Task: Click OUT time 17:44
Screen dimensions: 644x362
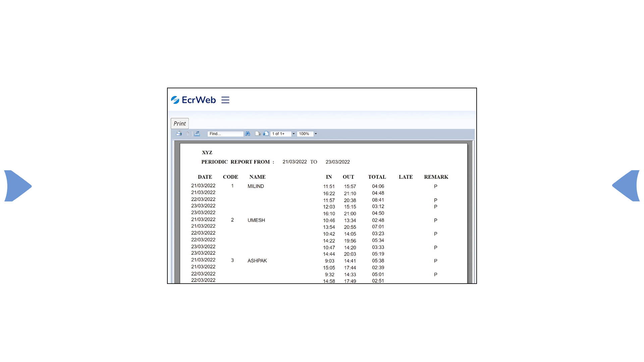Action: tap(350, 268)
